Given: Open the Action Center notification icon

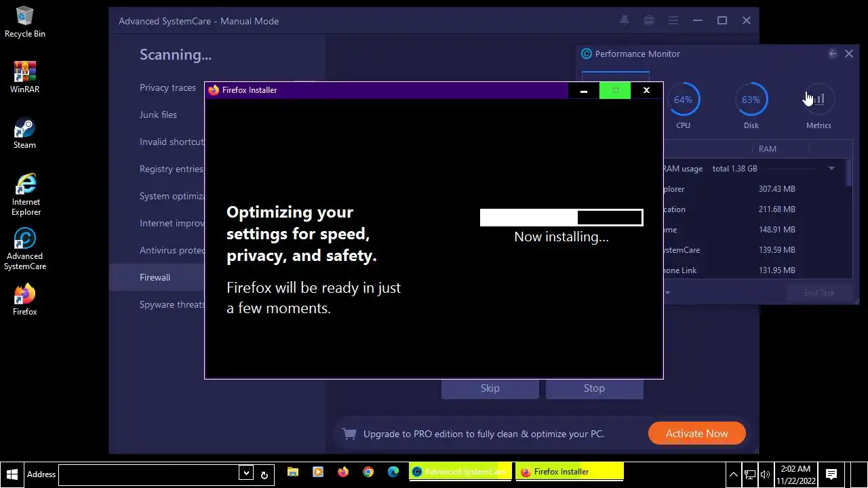Looking at the screenshot, I should pyautogui.click(x=831, y=474).
